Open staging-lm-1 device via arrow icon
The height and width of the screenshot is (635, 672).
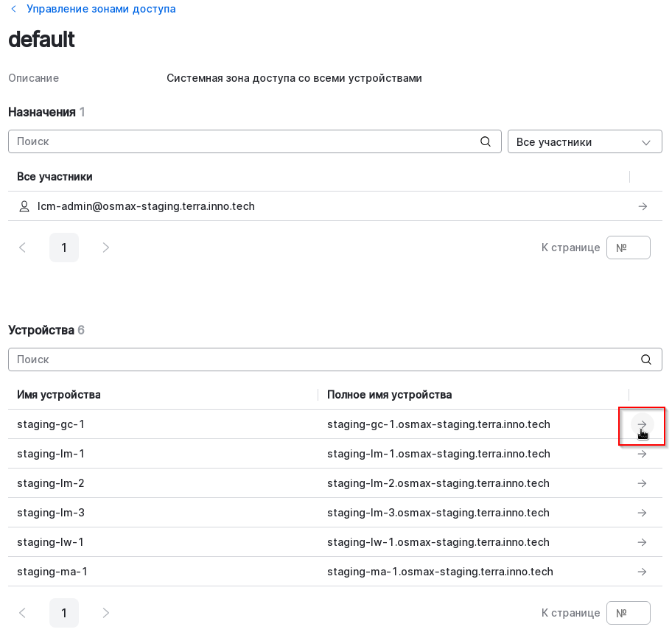point(642,454)
